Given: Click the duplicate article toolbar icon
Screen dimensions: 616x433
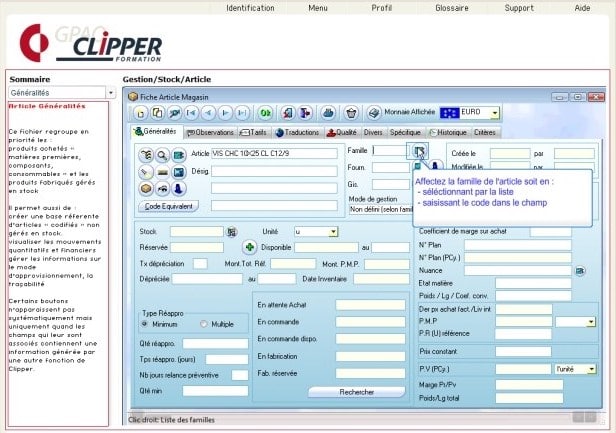Looking at the screenshot, I should click(x=157, y=113).
